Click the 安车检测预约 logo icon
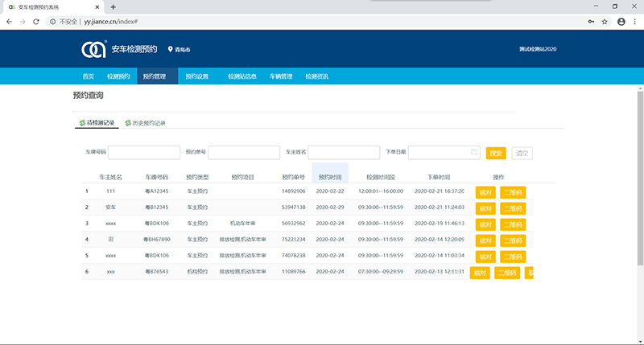Image resolution: width=644 pixels, height=345 pixels. tap(93, 50)
